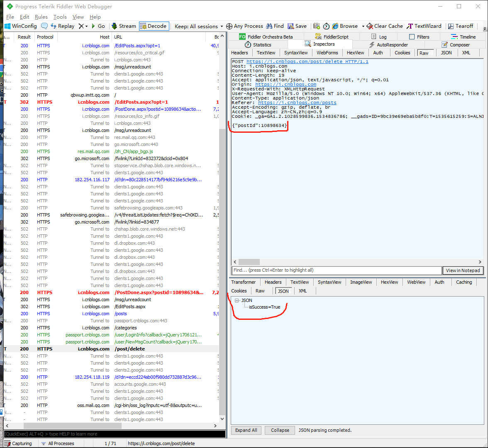
Task: Open WinConfig from the toolbar
Action: (x=21, y=26)
